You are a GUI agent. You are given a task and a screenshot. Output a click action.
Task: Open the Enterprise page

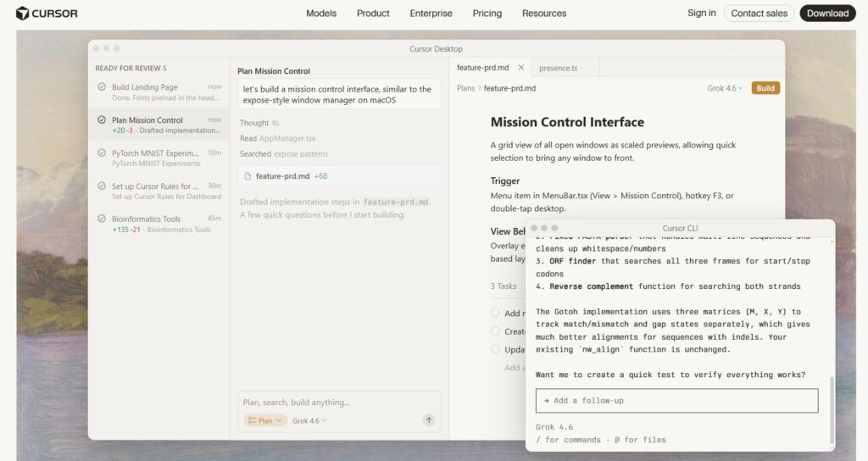tap(431, 14)
